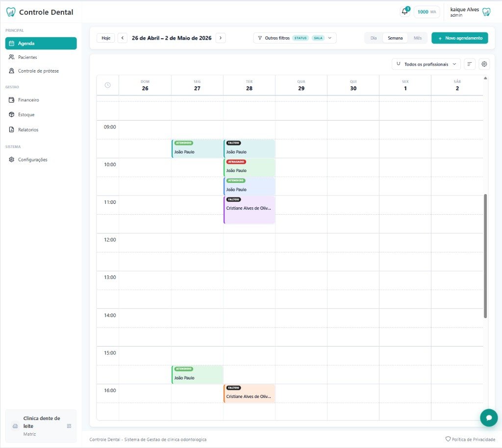Open ATRASADO João Paulo appointment
Viewport: 502px width, 448px height.
click(250, 167)
